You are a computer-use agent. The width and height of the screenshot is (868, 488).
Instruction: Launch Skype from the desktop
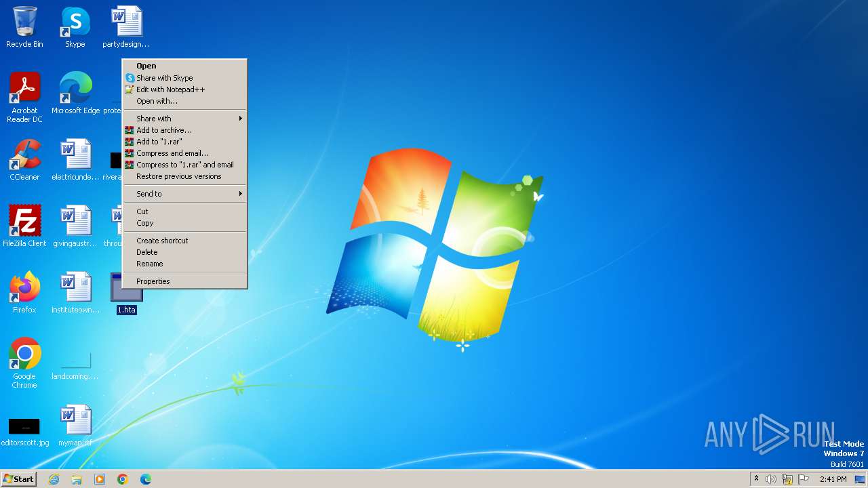[x=75, y=27]
